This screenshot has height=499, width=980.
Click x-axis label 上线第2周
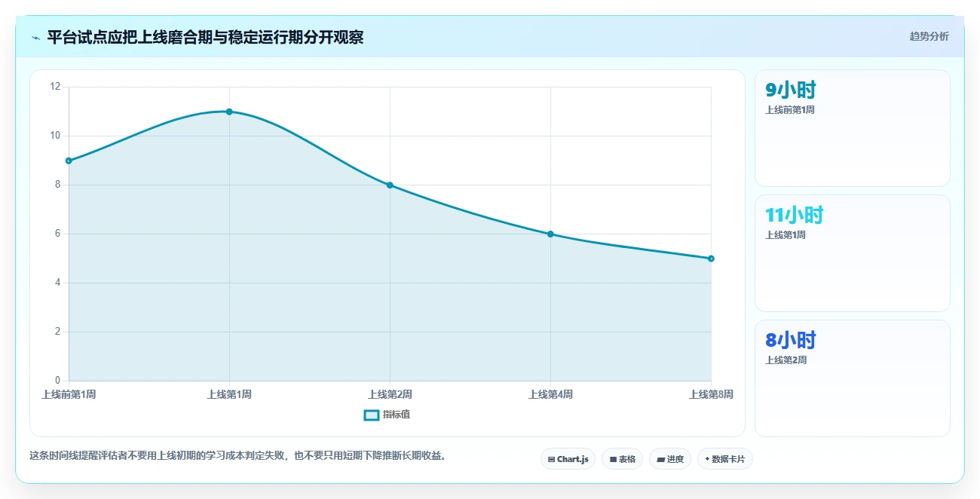pyautogui.click(x=390, y=394)
